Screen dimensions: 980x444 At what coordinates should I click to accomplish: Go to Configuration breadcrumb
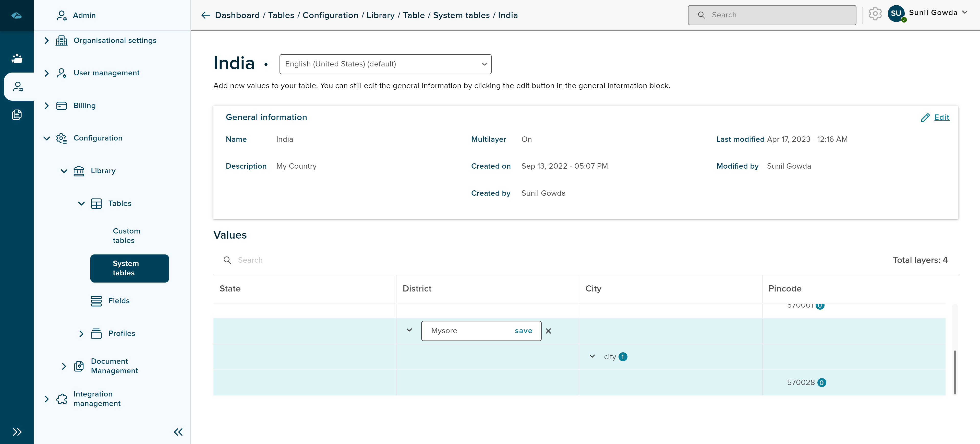pyautogui.click(x=330, y=15)
